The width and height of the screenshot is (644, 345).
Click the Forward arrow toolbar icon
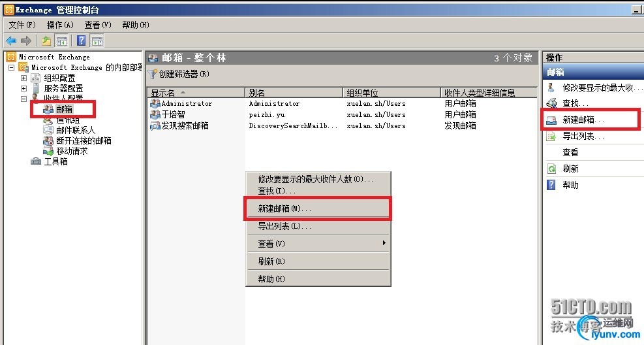pos(26,41)
